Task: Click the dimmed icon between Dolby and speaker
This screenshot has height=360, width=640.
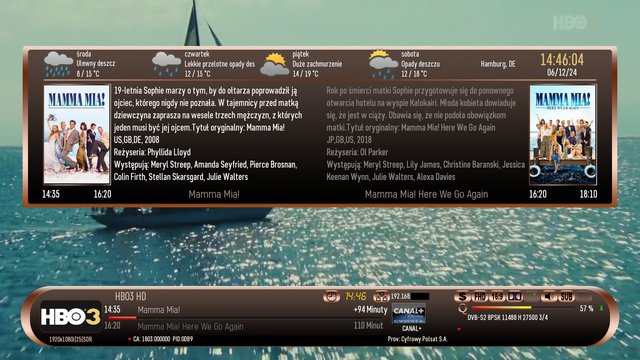Action: pos(531,297)
